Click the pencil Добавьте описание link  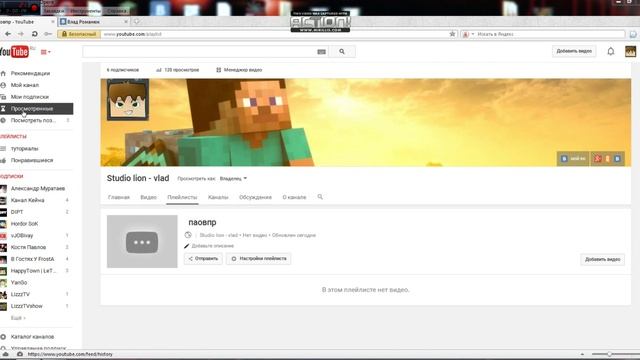[x=209, y=246]
